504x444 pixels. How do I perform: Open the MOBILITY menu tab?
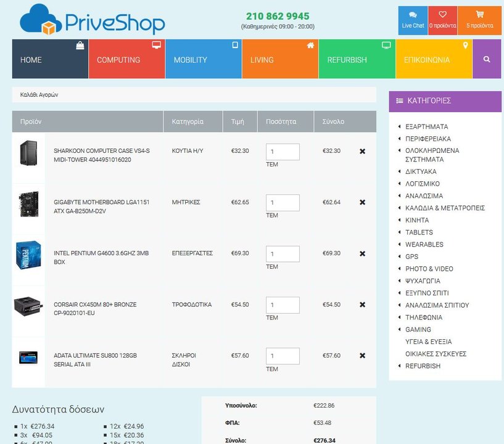[204, 59]
